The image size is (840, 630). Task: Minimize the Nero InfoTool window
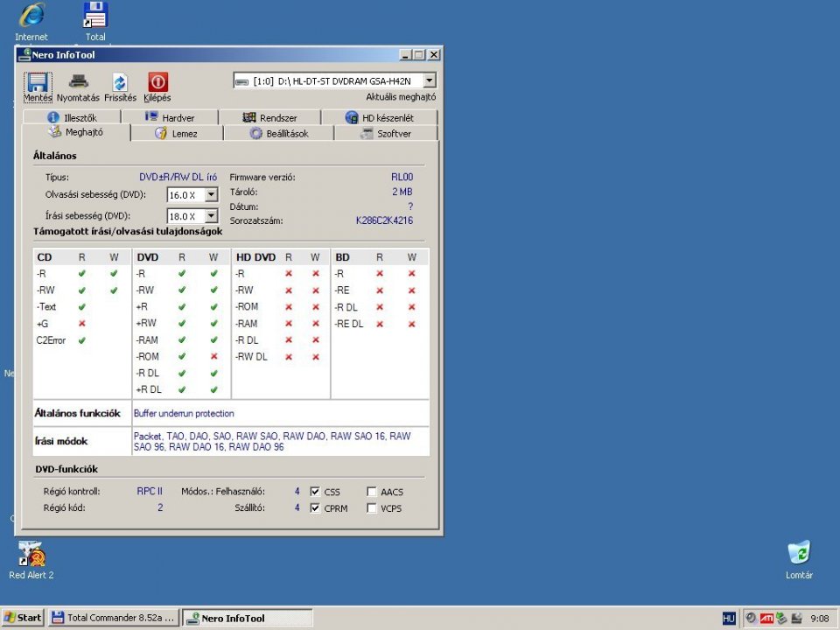405,54
